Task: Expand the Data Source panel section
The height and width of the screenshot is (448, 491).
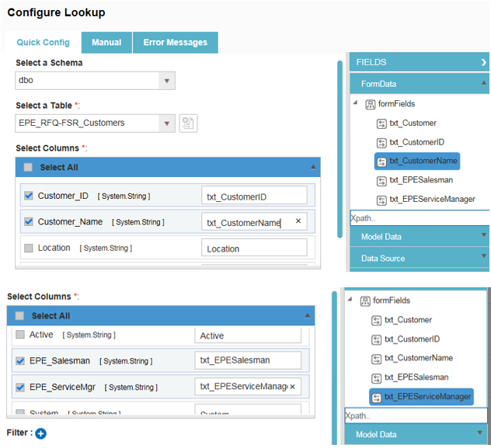Action: [420, 258]
